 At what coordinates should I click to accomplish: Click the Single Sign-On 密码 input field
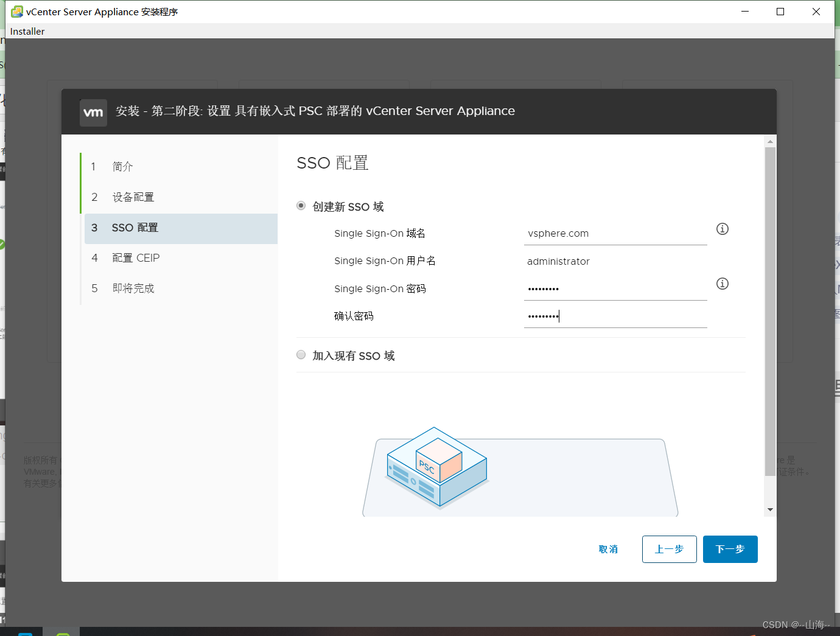[x=615, y=288]
